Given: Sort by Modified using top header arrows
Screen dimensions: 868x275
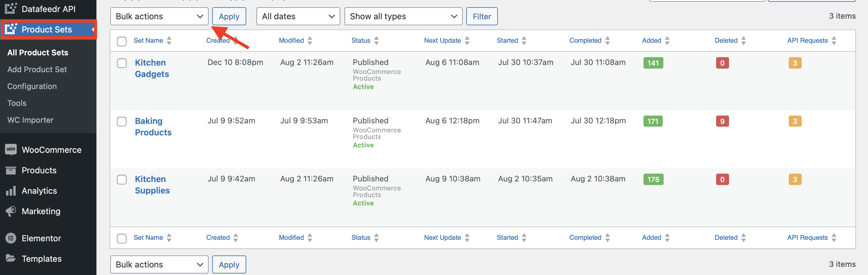Looking at the screenshot, I should pyautogui.click(x=310, y=40).
